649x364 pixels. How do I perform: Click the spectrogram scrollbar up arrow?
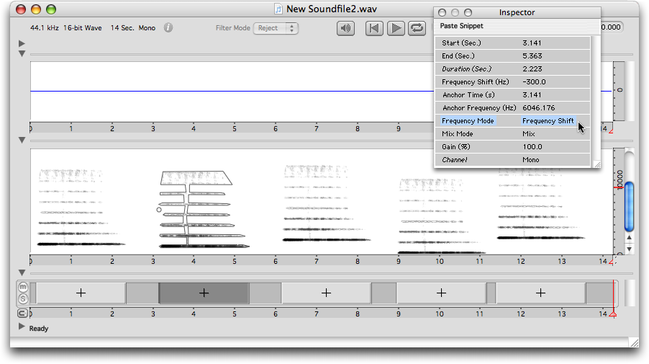pyautogui.click(x=629, y=238)
